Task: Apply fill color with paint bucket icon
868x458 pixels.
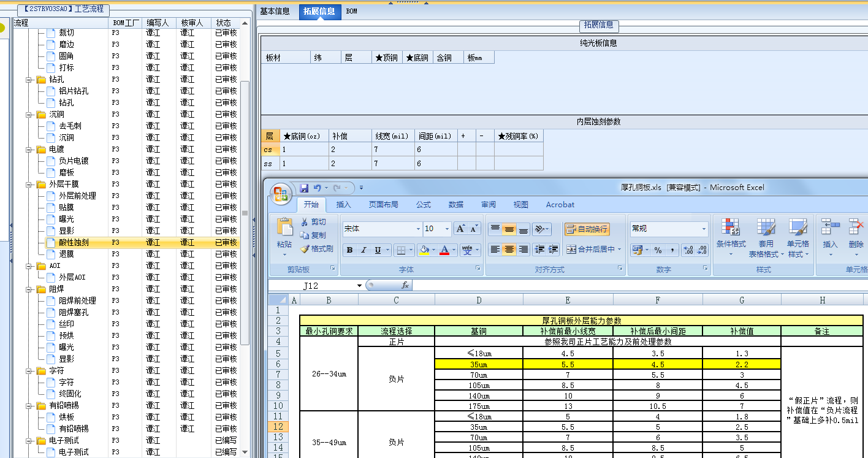Action: [x=423, y=250]
